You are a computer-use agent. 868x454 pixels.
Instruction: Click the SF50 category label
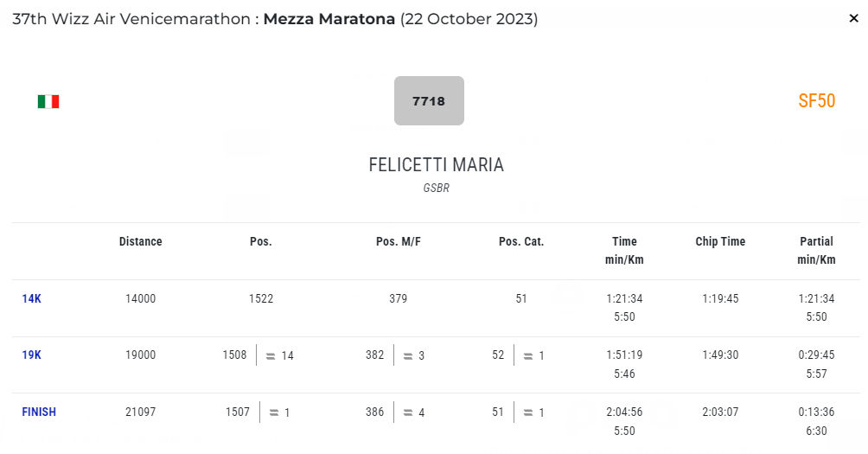pos(816,101)
